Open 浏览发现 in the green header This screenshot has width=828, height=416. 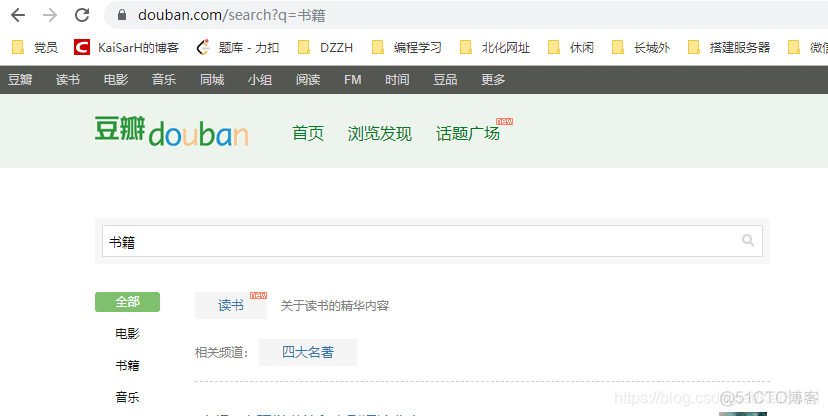click(x=380, y=134)
